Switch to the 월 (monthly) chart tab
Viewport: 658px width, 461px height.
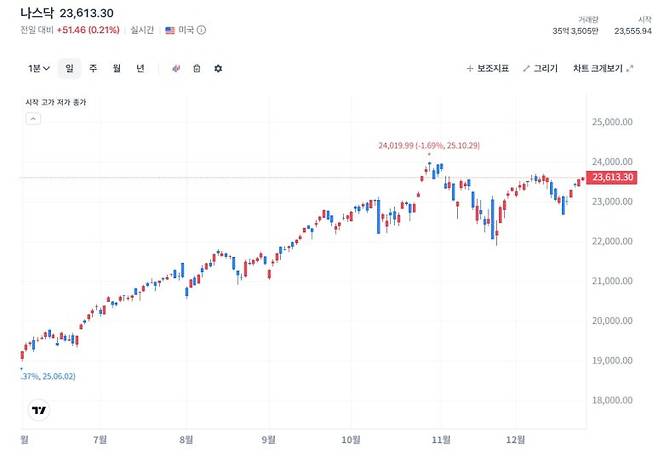(x=117, y=68)
